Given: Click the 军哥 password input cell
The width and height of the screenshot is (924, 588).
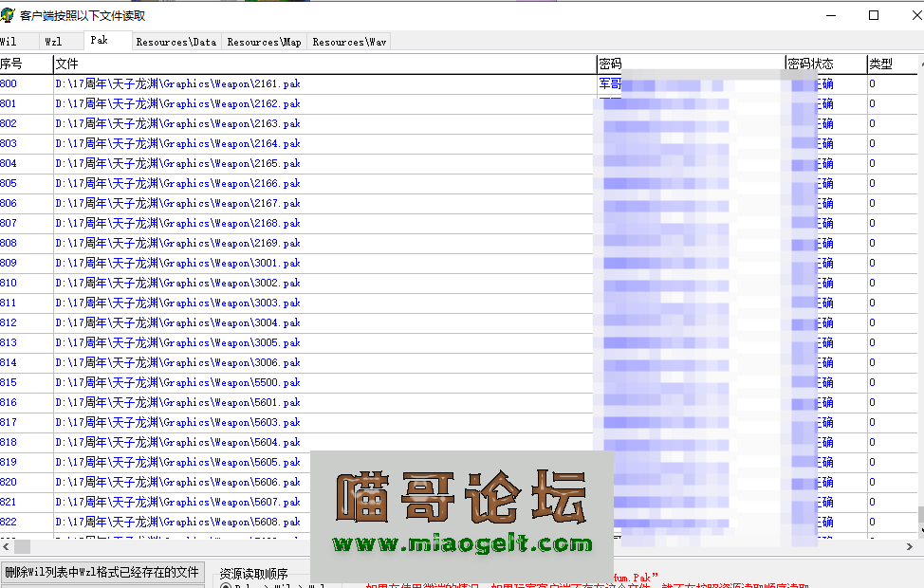Looking at the screenshot, I should (609, 83).
